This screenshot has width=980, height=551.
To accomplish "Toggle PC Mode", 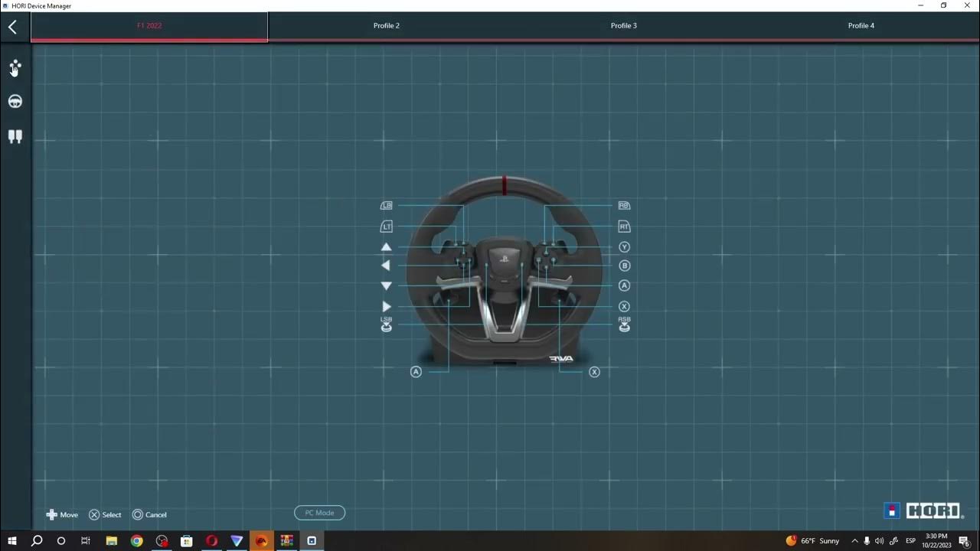I will tap(319, 513).
